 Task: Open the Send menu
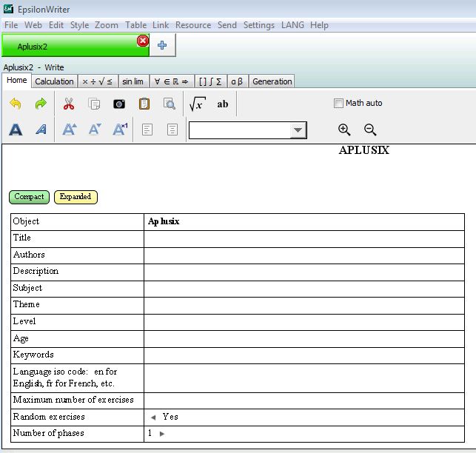pos(227,25)
